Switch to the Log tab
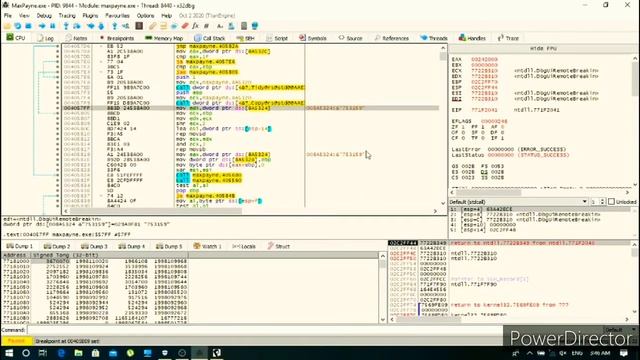This screenshot has height=360, width=640. pos(45,38)
